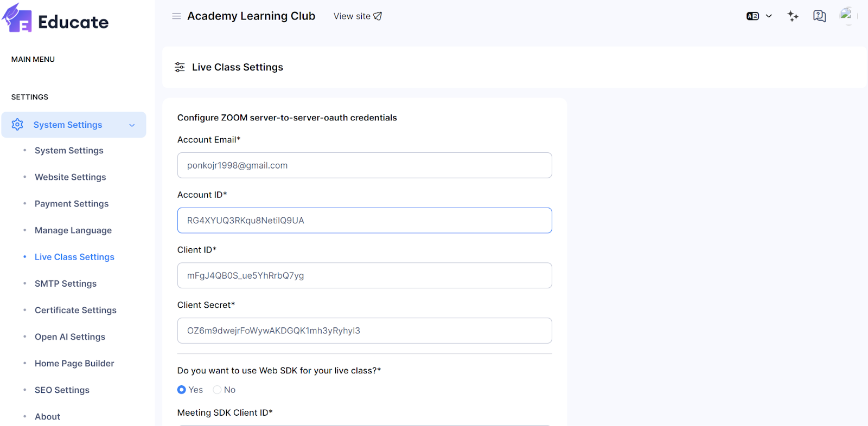Click the user profile avatar
The image size is (868, 426).
(x=847, y=16)
